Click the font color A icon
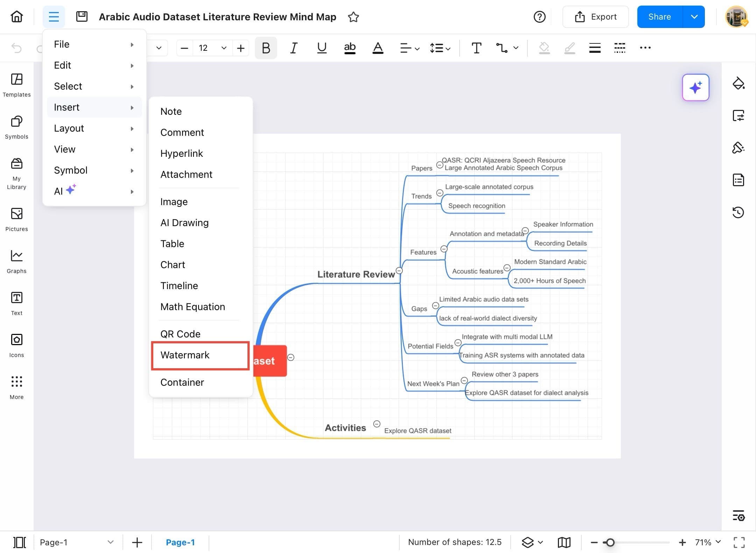756x553 pixels. tap(378, 48)
